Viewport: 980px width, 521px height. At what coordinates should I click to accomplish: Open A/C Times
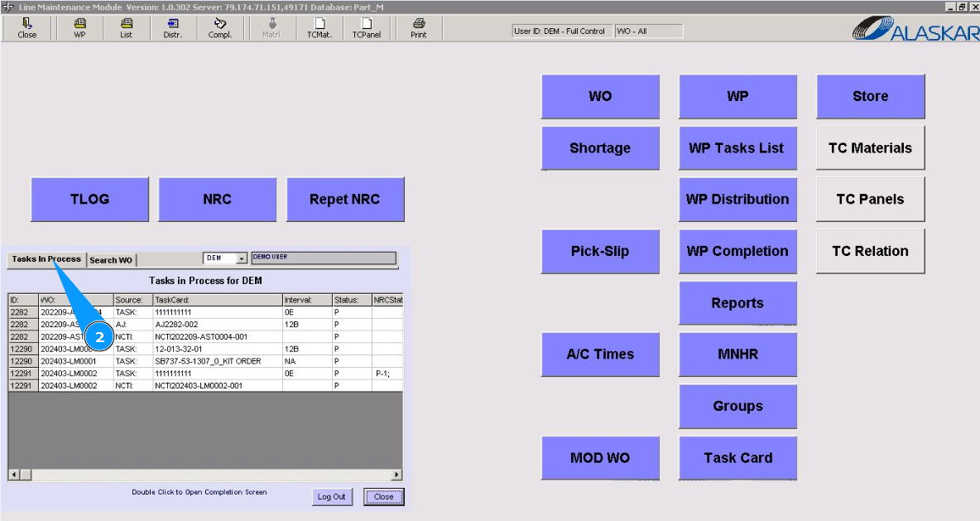click(x=600, y=355)
